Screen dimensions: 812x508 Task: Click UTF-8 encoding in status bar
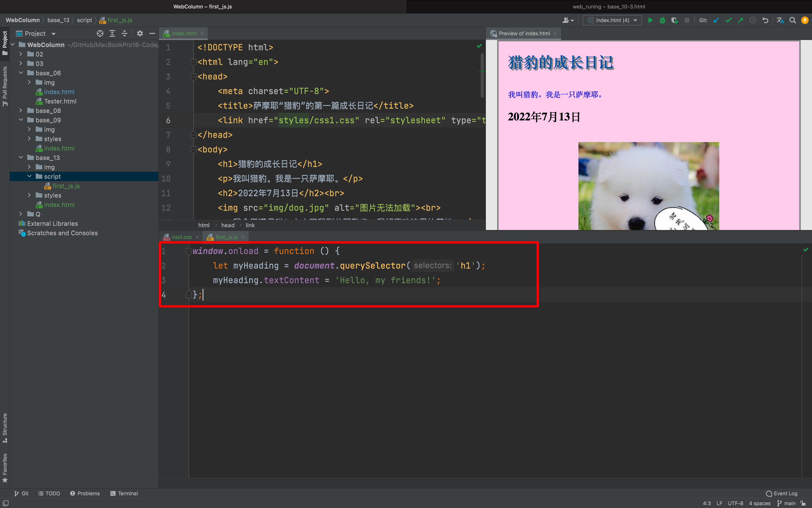(x=735, y=503)
